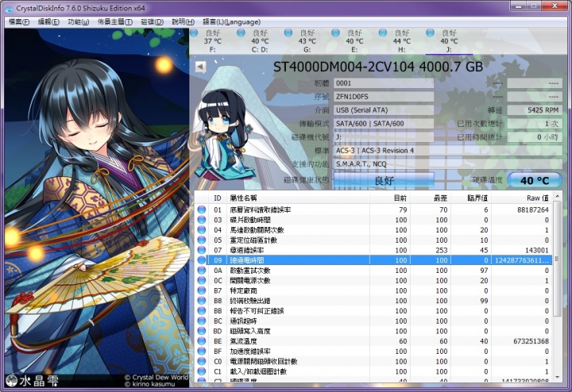Image resolution: width=572 pixels, height=392 pixels.
Task: Click the power on count value 1 次
Action: pos(535,124)
